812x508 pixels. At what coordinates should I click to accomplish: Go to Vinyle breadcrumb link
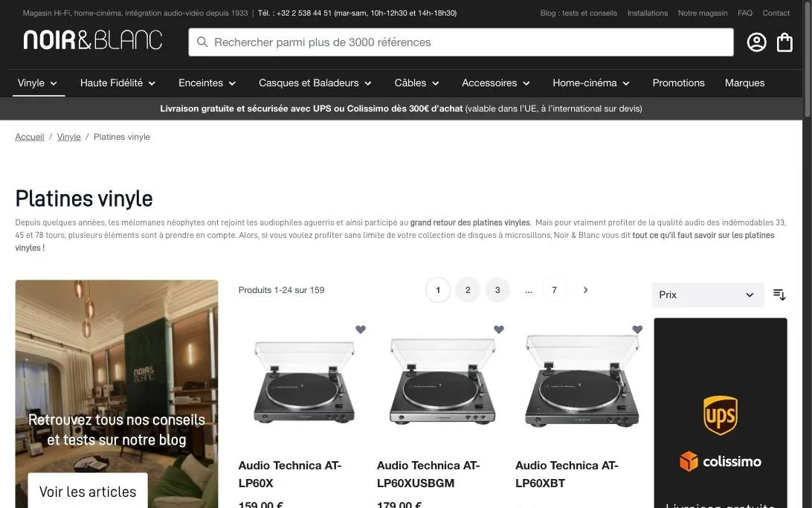click(x=69, y=137)
